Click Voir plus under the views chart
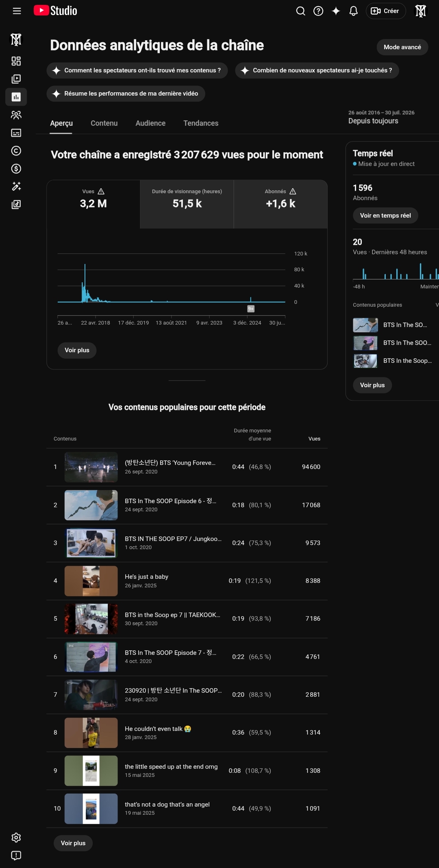The width and height of the screenshot is (439, 868). coord(77,350)
